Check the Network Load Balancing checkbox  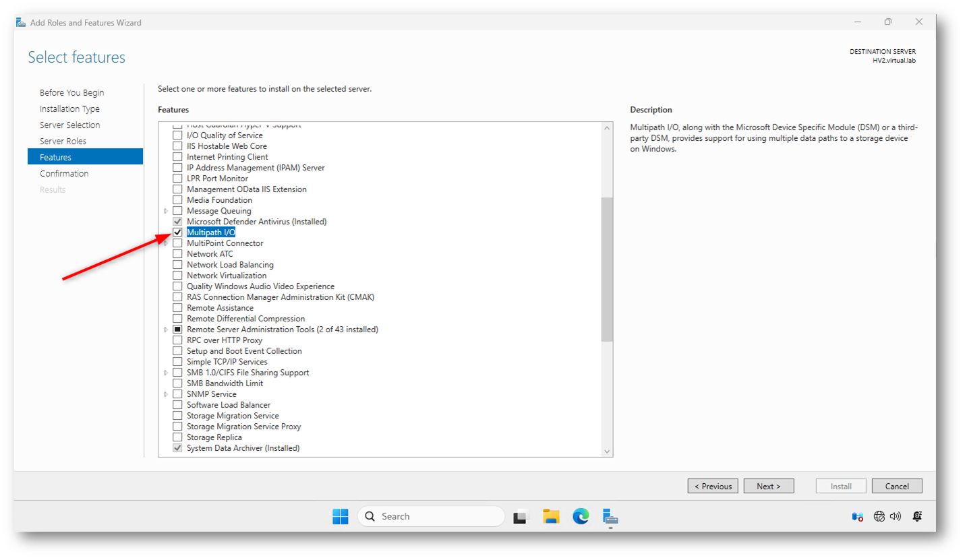(x=177, y=265)
